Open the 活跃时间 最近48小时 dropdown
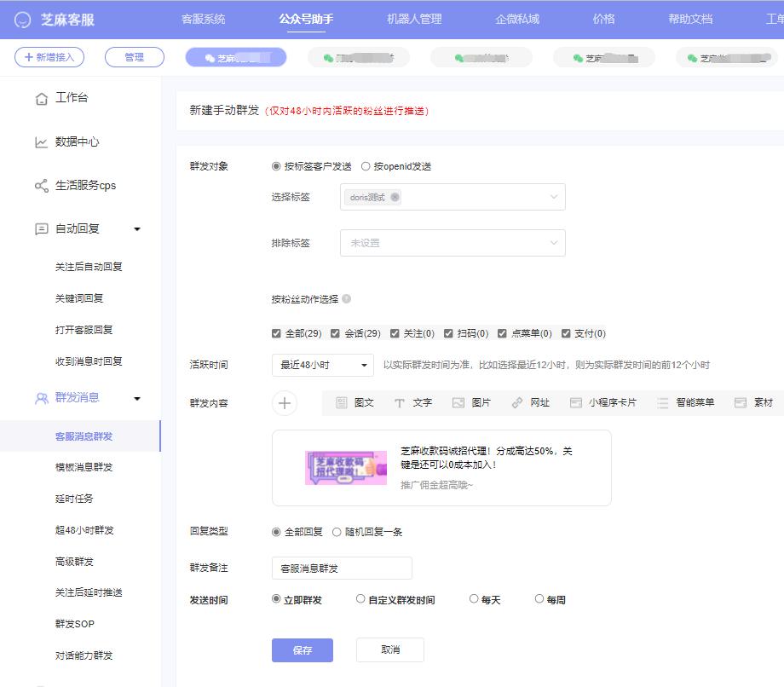This screenshot has height=687, width=784. pos(322,364)
